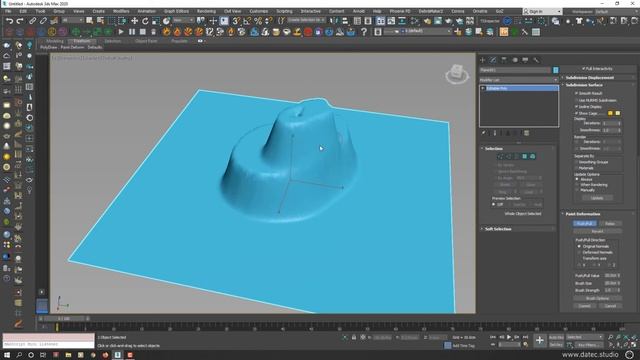Toggle Show Cage checkbox

point(577,113)
